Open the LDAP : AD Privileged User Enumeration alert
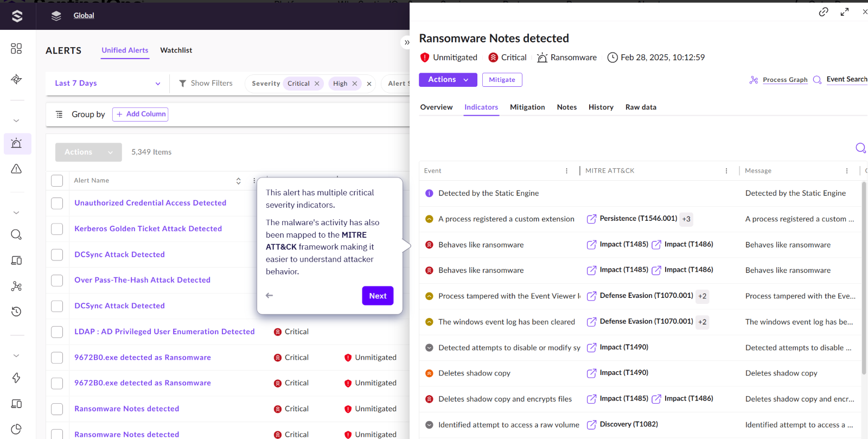The image size is (868, 439). (164, 332)
